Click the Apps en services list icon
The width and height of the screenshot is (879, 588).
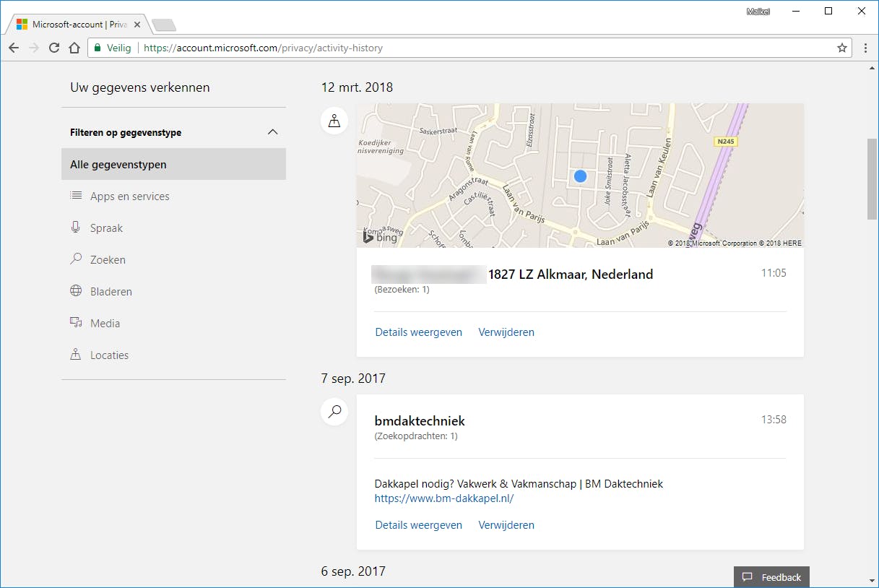pyautogui.click(x=75, y=196)
